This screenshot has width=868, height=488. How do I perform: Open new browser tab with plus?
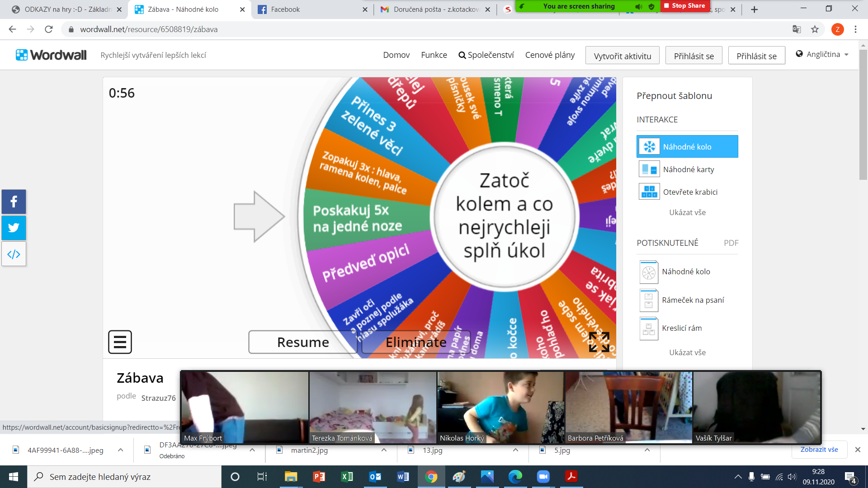(754, 9)
